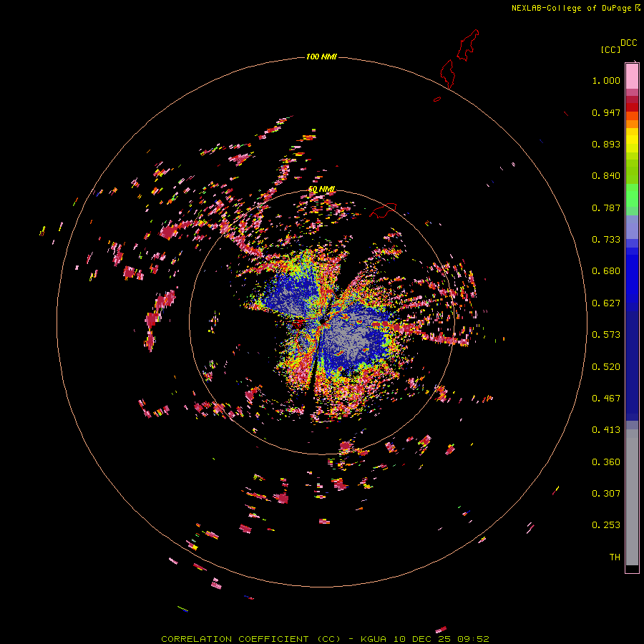Viewport: 644px width, 644px height.
Task: Click the topmost red island outline
Action: point(468,45)
